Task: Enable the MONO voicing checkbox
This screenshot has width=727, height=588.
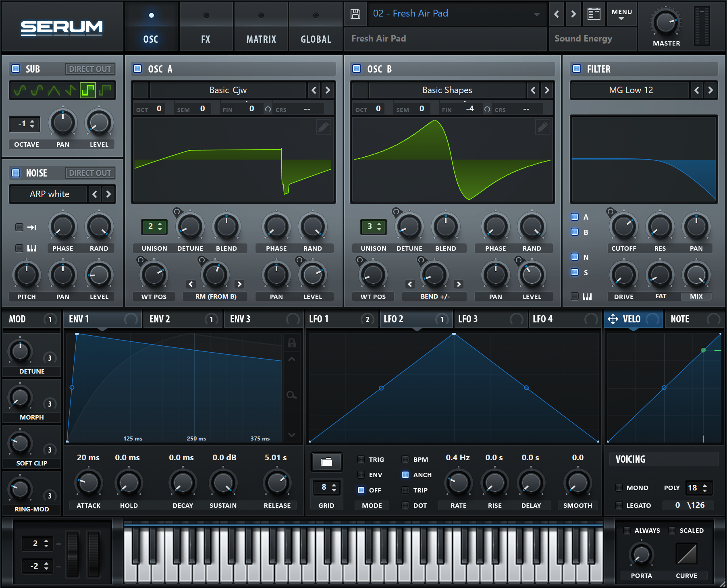Action: pos(619,488)
